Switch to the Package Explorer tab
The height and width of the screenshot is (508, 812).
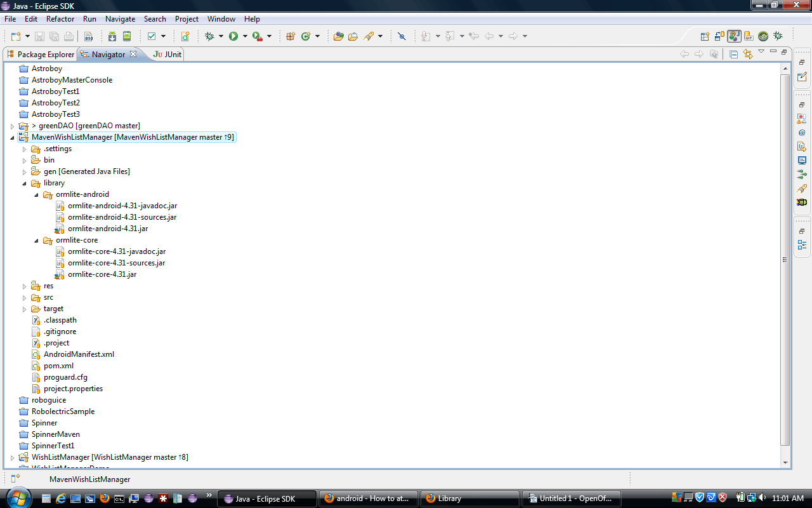coord(40,54)
